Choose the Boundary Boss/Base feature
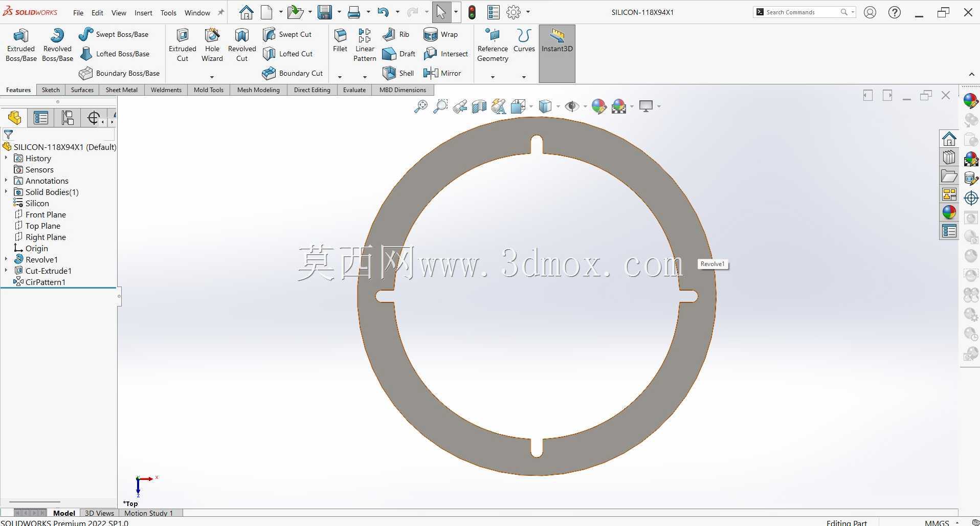Viewport: 980px width, 526px height. point(119,73)
